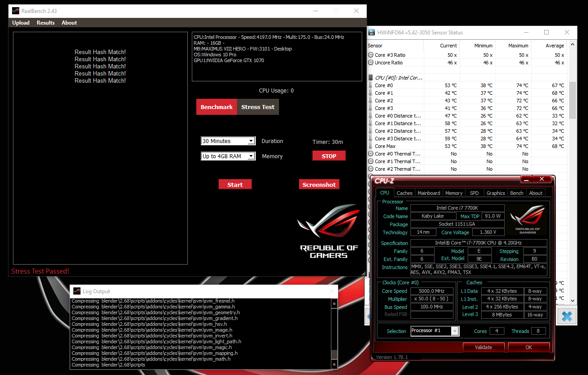Viewport: 588px width, 375px height.
Task: Switch to the Memory tab in CPU-Z
Action: click(x=454, y=193)
